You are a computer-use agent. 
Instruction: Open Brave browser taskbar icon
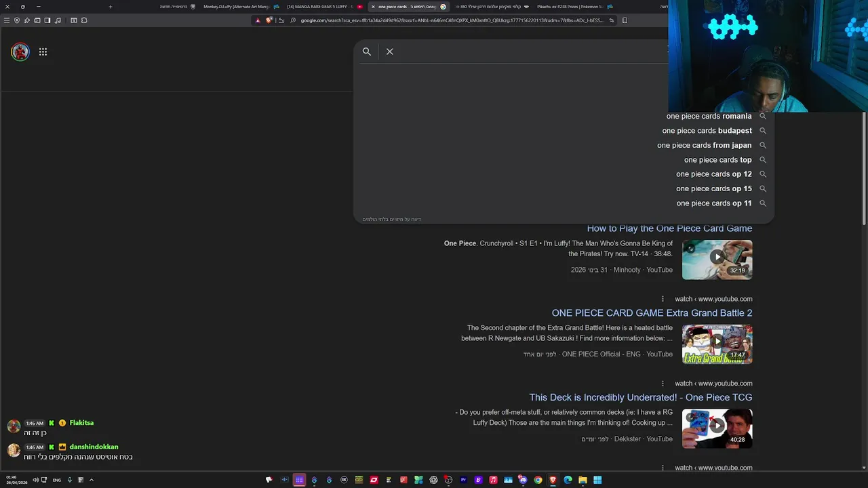(x=553, y=480)
